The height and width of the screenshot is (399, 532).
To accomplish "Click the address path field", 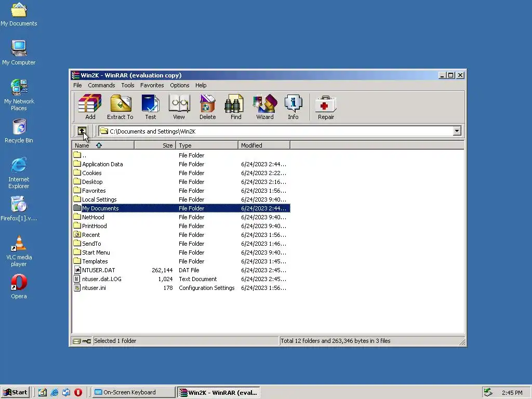I will (276, 131).
